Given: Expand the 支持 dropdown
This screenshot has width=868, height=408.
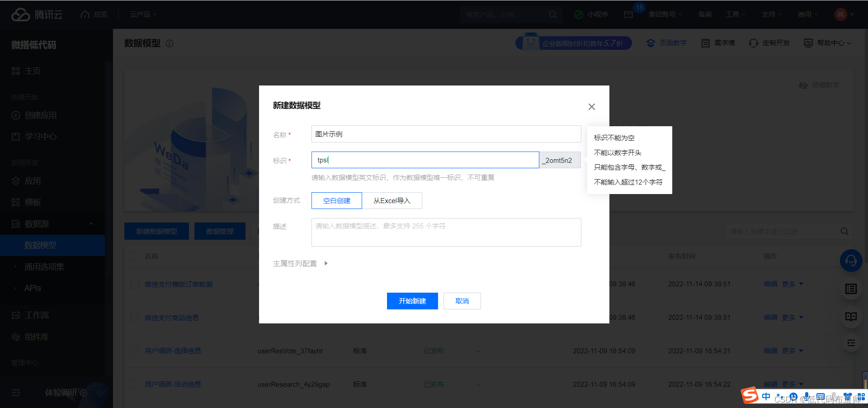Looking at the screenshot, I should (x=771, y=14).
